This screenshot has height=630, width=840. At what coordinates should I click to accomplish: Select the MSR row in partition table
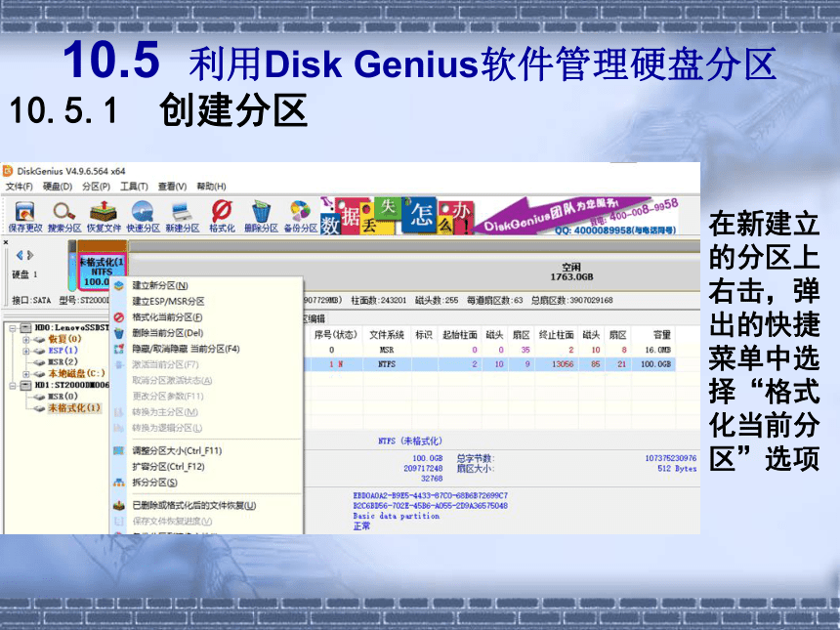[x=491, y=350]
